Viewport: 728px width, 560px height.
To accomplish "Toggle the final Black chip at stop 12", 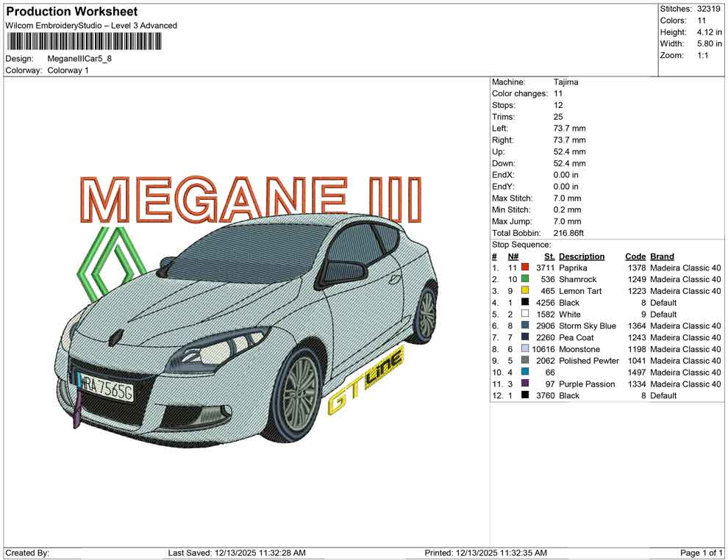I will click(x=525, y=395).
